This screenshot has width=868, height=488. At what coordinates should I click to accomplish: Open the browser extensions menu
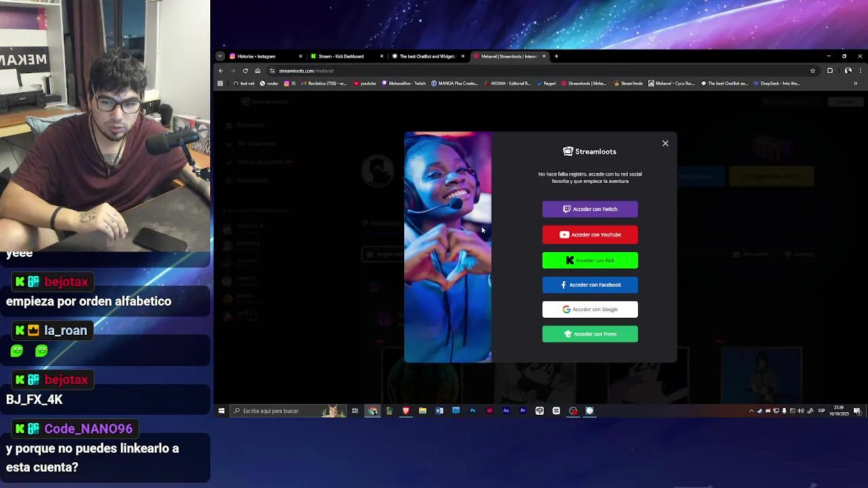click(830, 70)
